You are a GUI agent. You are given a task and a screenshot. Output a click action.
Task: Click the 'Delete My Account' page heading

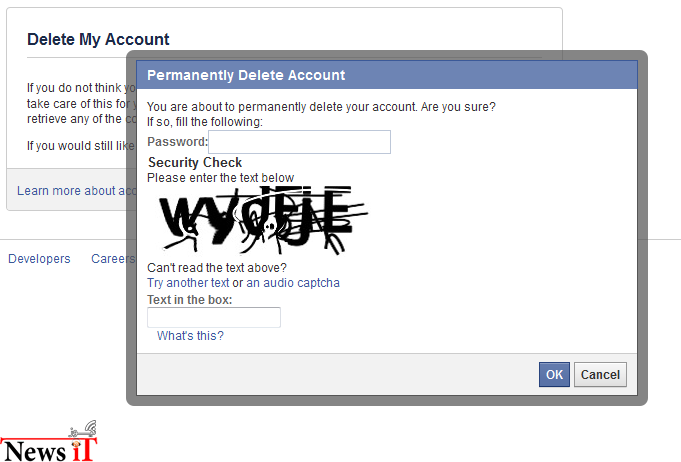98,40
